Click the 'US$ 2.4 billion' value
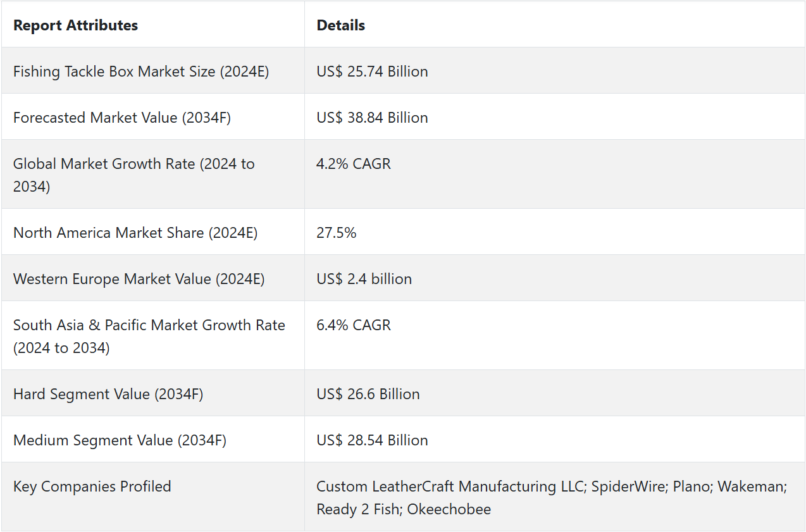 click(x=364, y=279)
